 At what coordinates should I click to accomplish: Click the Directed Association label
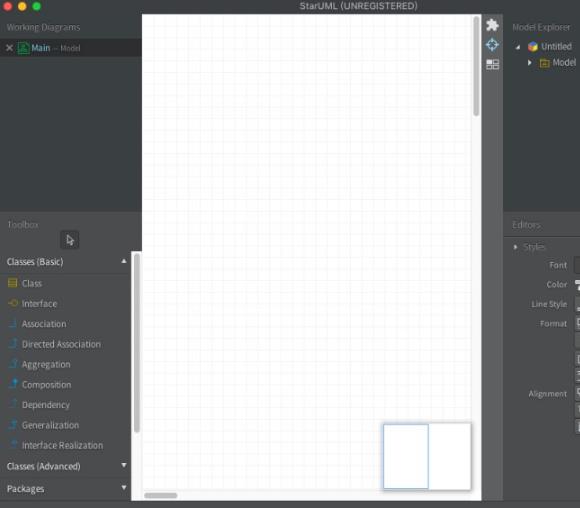61,344
